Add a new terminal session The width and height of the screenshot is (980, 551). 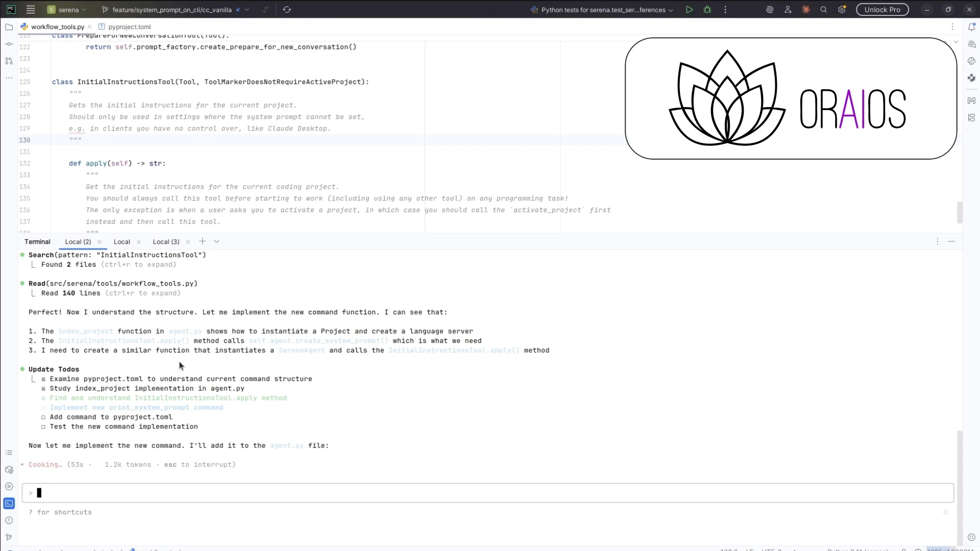tap(203, 241)
